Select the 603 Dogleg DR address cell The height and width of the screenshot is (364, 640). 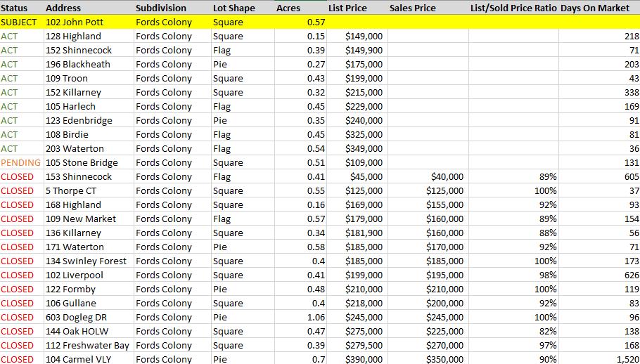coord(89,317)
